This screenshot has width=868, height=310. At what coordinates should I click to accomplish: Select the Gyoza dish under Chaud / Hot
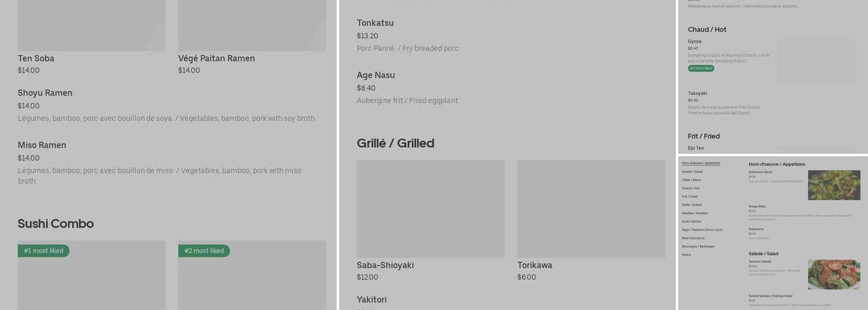pos(694,42)
